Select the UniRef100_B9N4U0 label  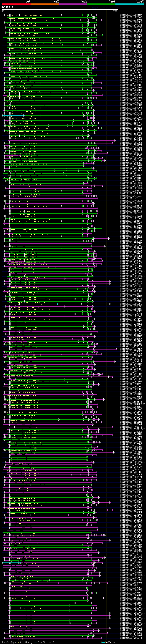[x=131, y=296]
